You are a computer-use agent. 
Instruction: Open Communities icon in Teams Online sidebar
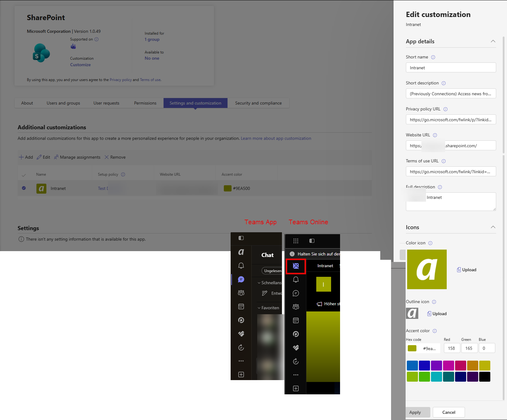tap(296, 307)
